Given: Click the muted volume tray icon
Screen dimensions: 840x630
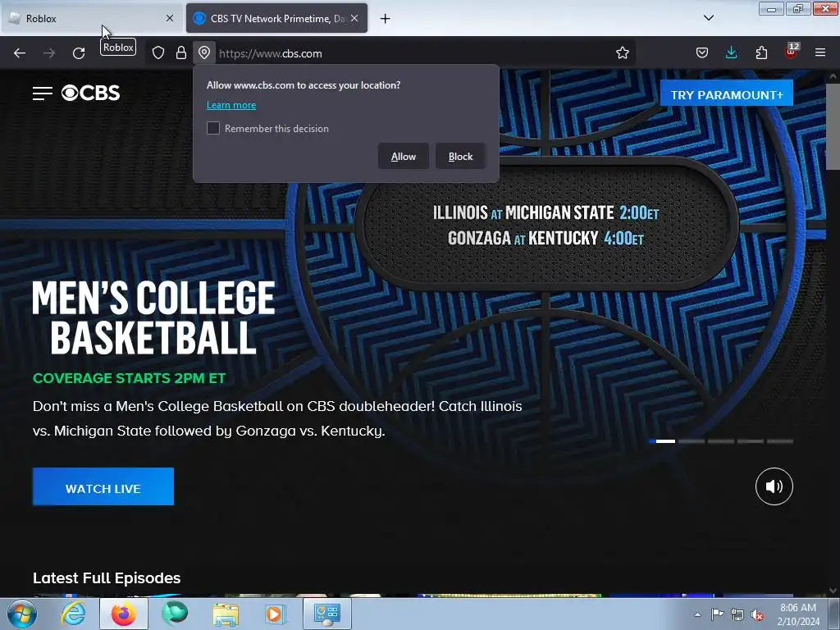Looking at the screenshot, I should tap(757, 615).
